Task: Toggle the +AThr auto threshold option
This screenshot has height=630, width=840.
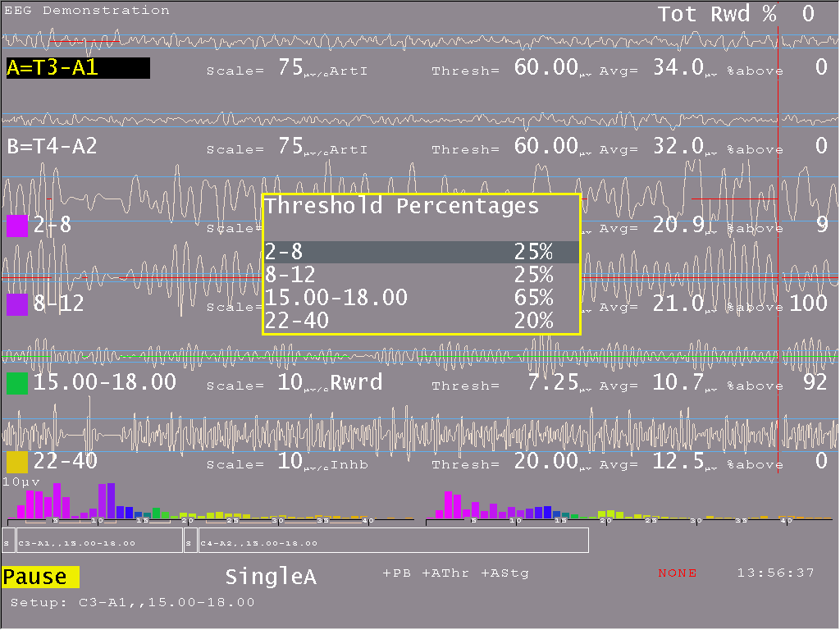Action: (445, 573)
